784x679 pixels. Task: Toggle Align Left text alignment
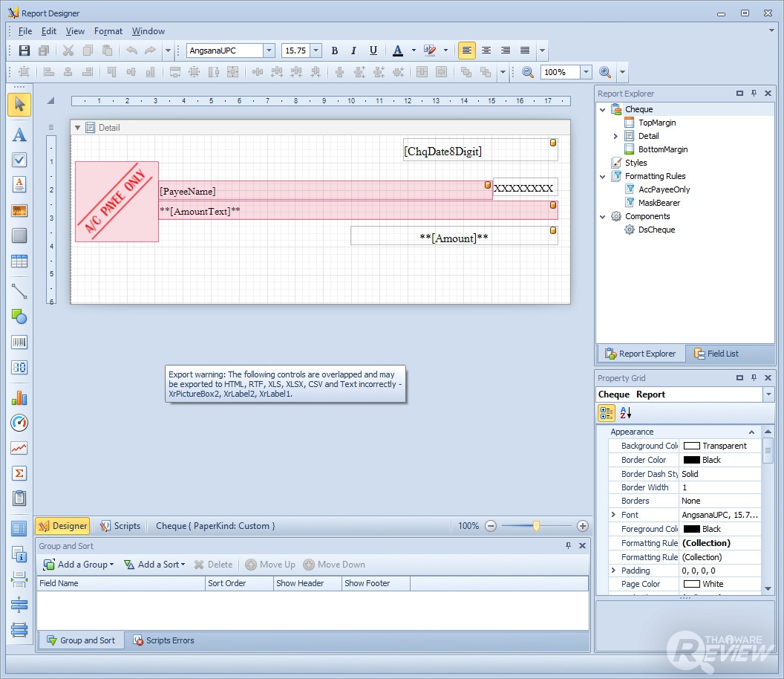[467, 51]
